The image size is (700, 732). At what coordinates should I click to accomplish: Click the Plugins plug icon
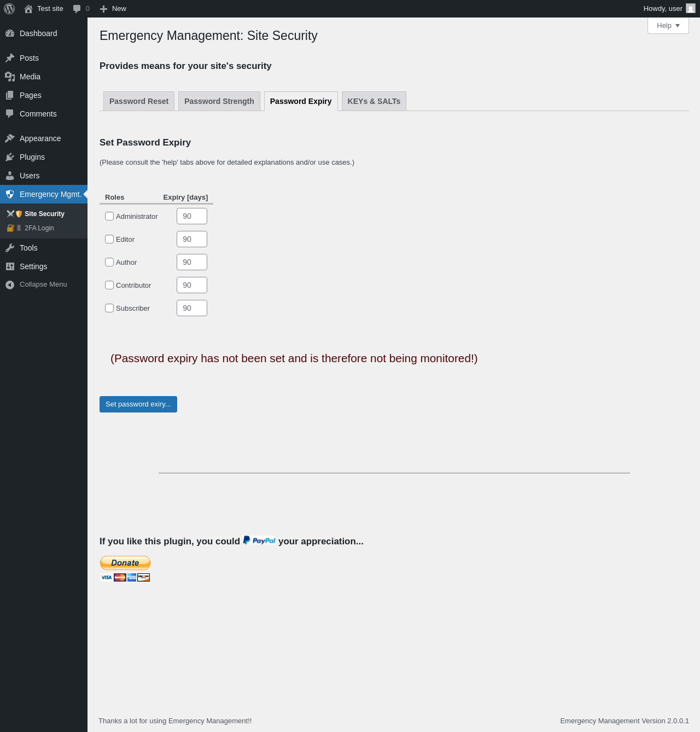(x=10, y=157)
